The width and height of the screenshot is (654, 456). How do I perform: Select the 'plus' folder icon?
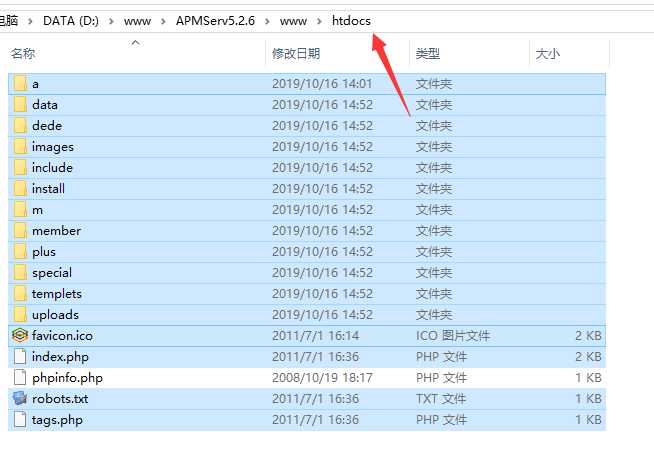(20, 252)
